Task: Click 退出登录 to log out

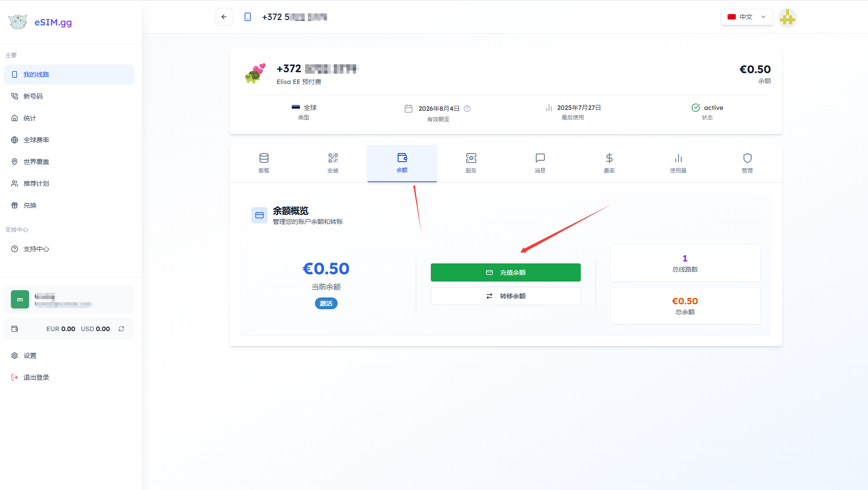Action: pyautogui.click(x=36, y=377)
